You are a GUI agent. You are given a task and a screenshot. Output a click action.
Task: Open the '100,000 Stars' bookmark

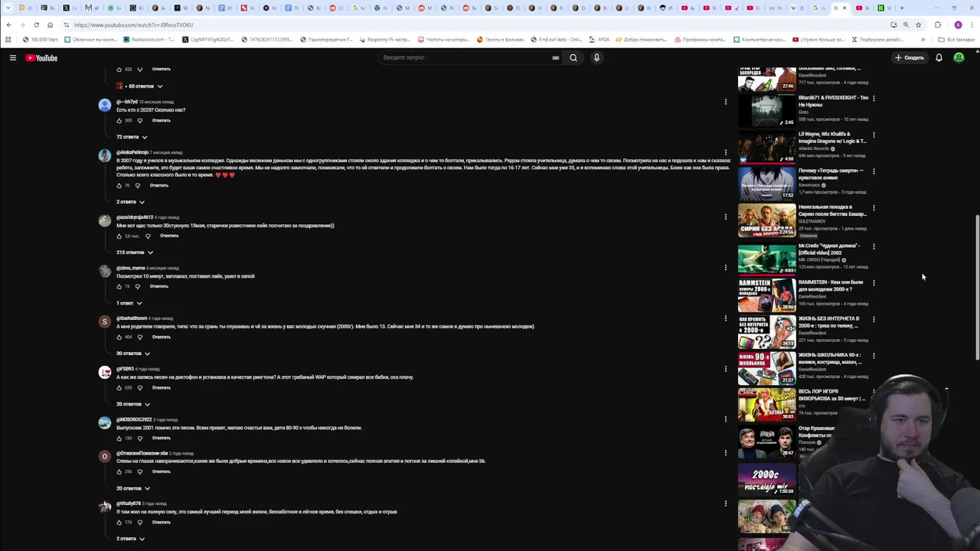[41, 39]
